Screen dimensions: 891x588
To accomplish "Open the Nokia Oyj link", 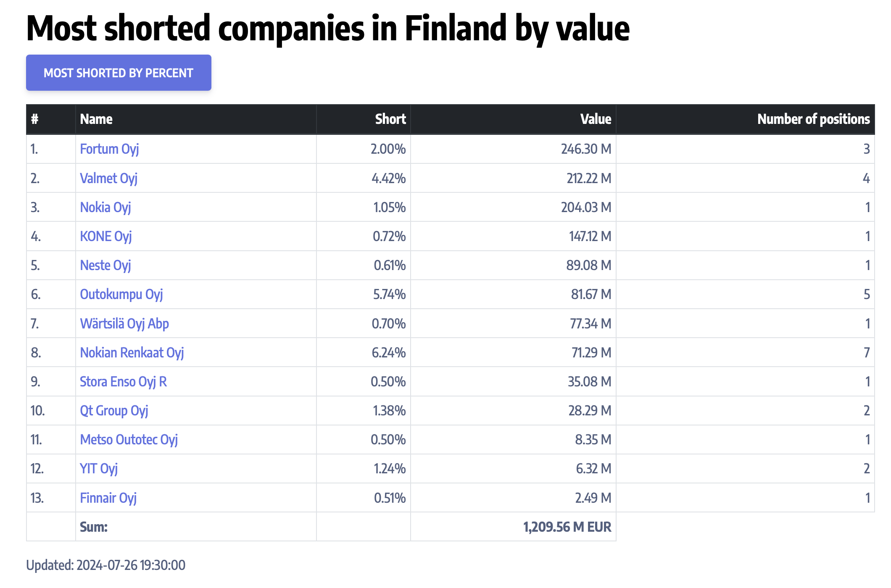I will click(x=105, y=207).
